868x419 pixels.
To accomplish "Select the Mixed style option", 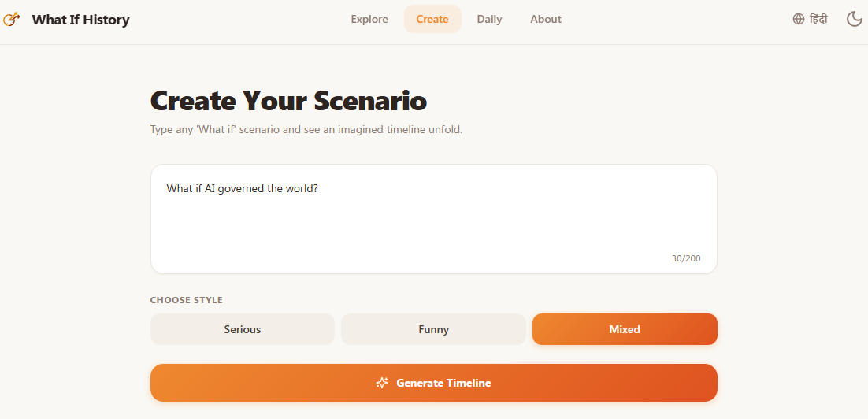I will coord(625,329).
